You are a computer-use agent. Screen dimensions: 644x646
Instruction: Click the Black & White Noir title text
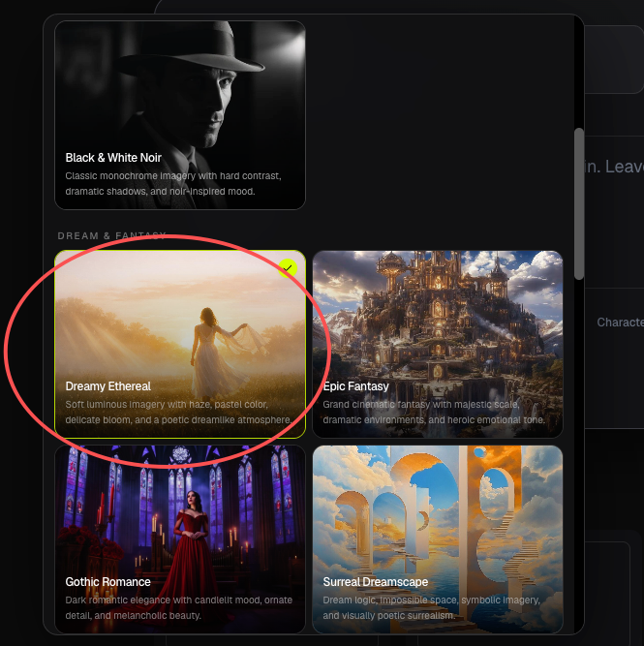pos(113,157)
